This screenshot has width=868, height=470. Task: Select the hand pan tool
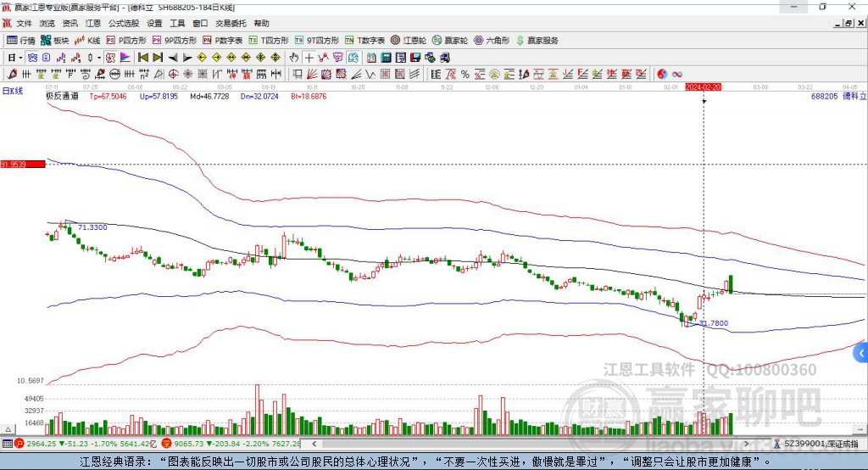click(294, 58)
